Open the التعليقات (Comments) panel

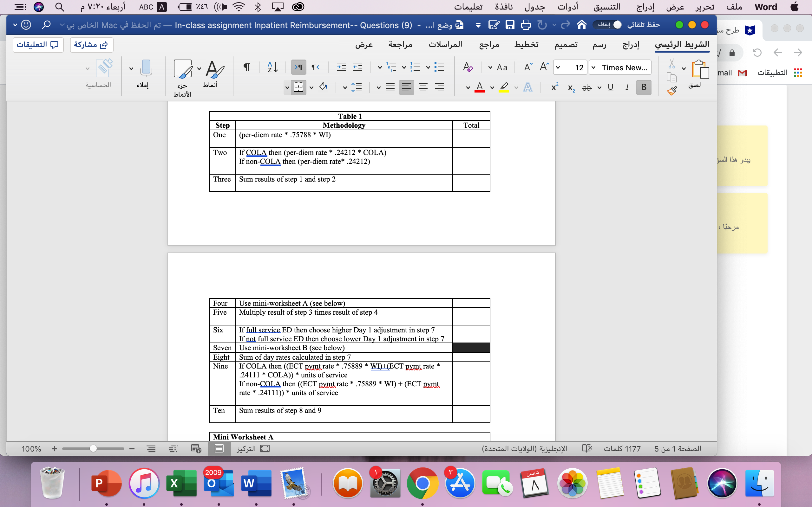click(x=38, y=45)
